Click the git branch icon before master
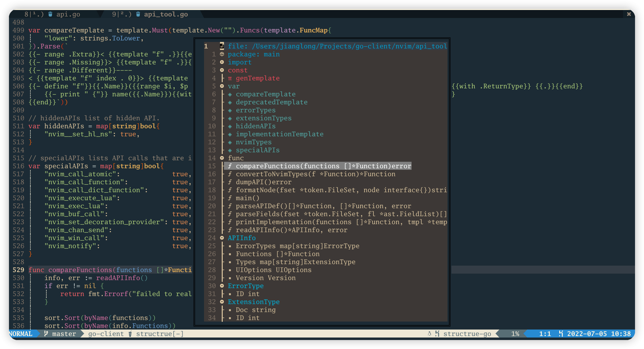Image resolution: width=644 pixels, height=349 pixels. [46, 334]
